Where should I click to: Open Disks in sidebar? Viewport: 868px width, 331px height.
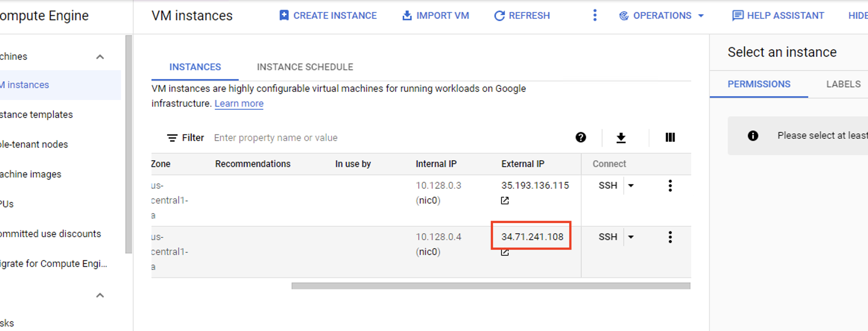(x=7, y=323)
